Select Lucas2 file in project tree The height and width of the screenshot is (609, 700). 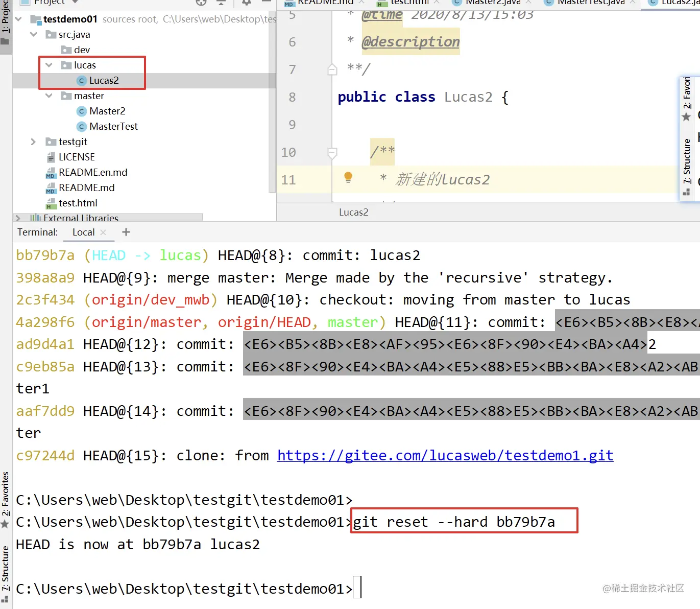click(x=104, y=81)
